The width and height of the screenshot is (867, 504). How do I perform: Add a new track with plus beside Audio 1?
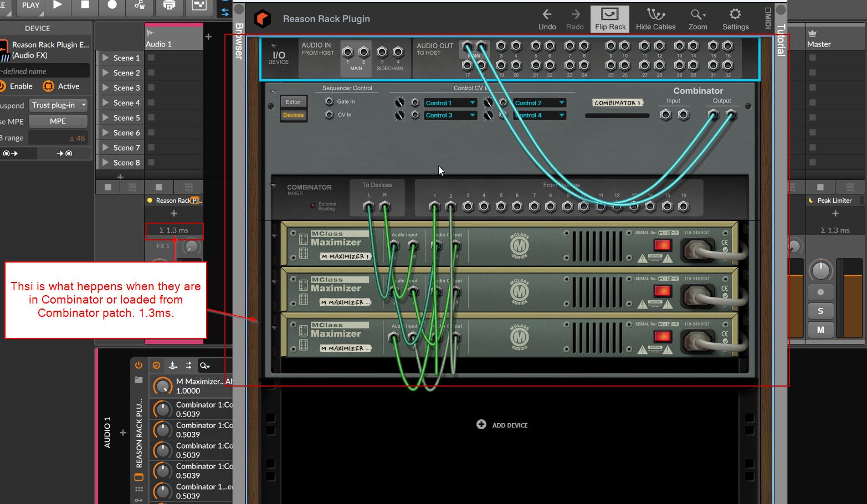(208, 37)
